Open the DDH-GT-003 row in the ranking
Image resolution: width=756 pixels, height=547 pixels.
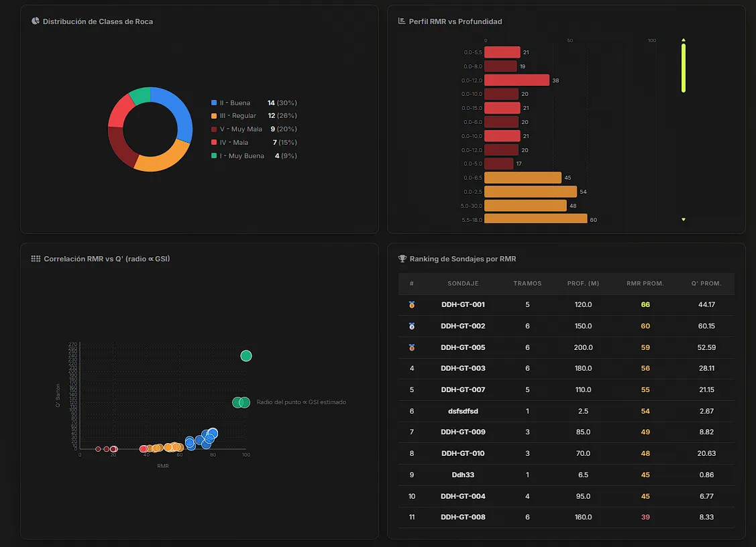pyautogui.click(x=566, y=368)
